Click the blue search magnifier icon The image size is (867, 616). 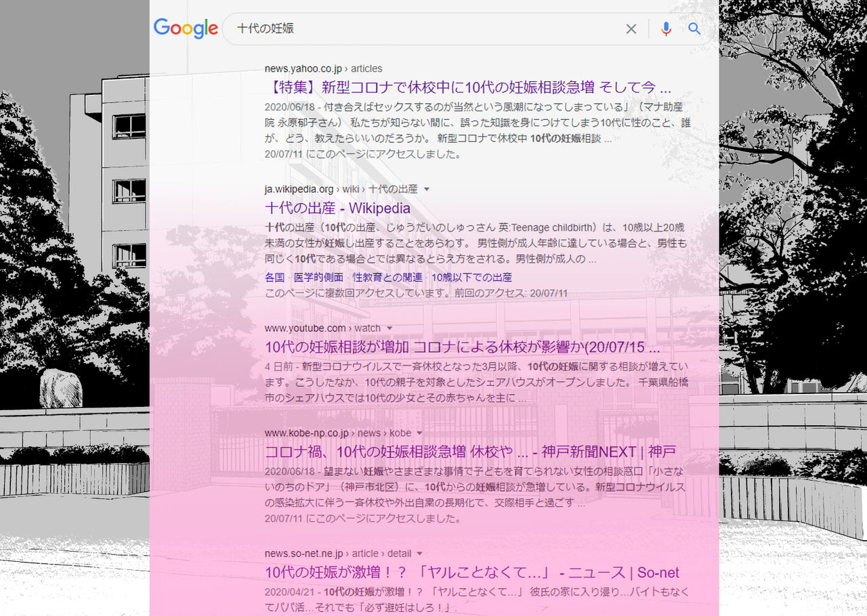tap(694, 29)
